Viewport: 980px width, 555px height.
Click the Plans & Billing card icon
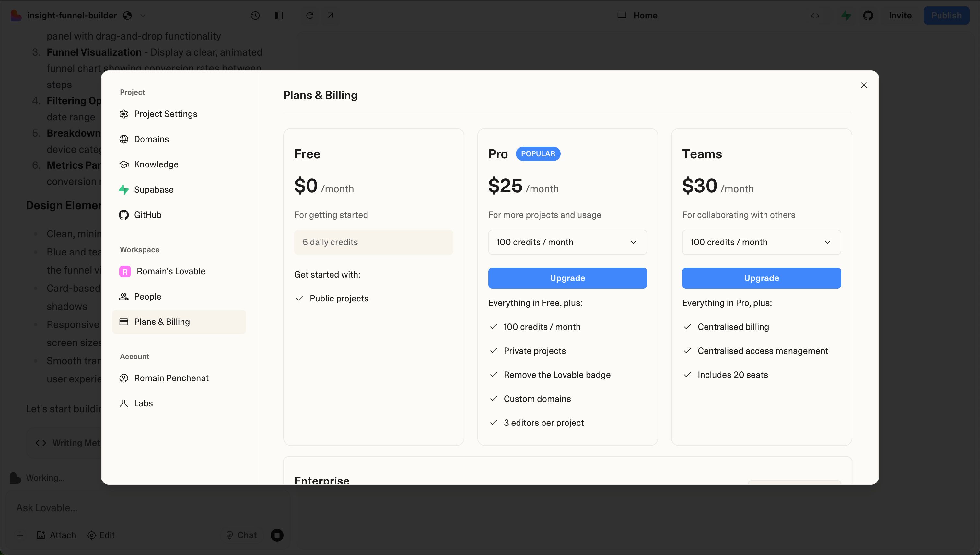[123, 322]
